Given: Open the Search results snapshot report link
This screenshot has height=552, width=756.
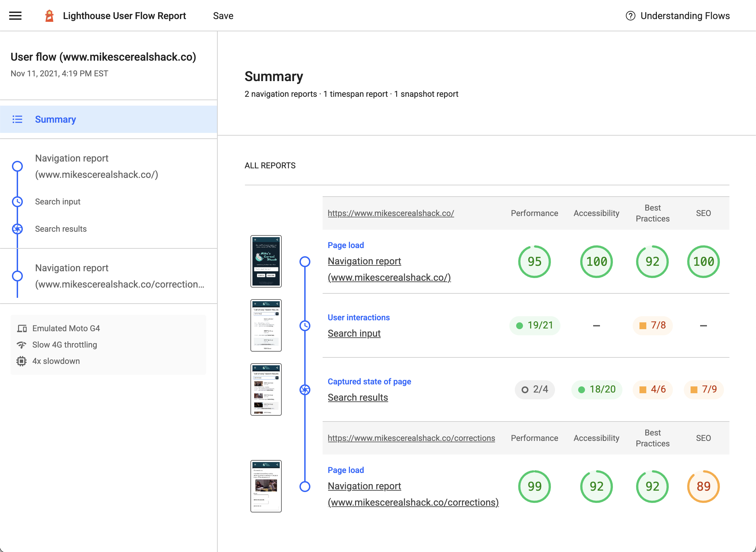Looking at the screenshot, I should 358,397.
